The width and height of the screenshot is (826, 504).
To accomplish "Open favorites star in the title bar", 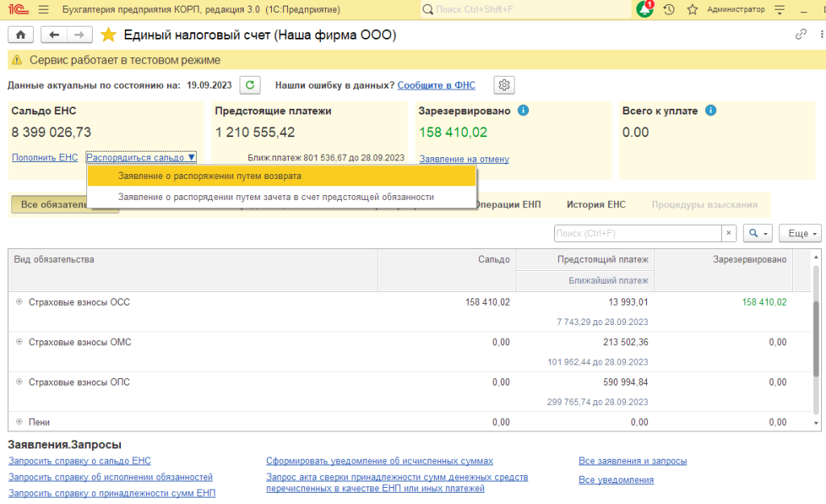I will [x=693, y=10].
